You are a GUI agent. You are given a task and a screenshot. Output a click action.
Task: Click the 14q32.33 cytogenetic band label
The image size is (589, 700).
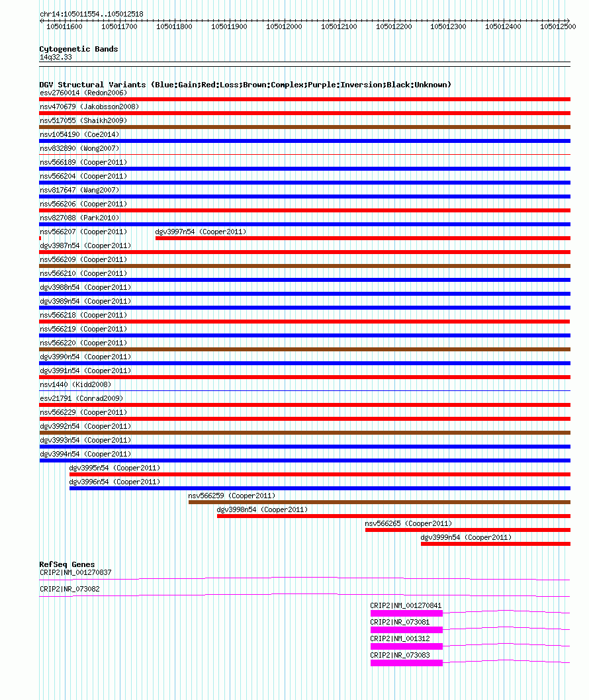(56, 57)
